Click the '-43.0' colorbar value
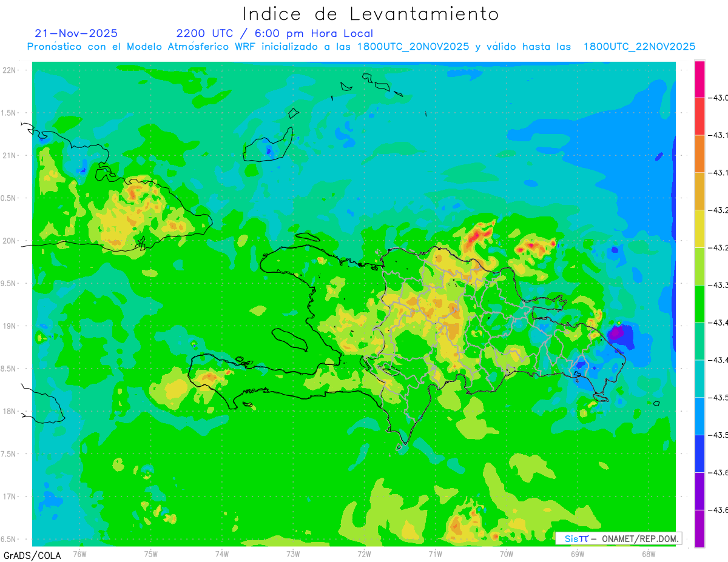This screenshot has height=562, width=728. pos(718,98)
